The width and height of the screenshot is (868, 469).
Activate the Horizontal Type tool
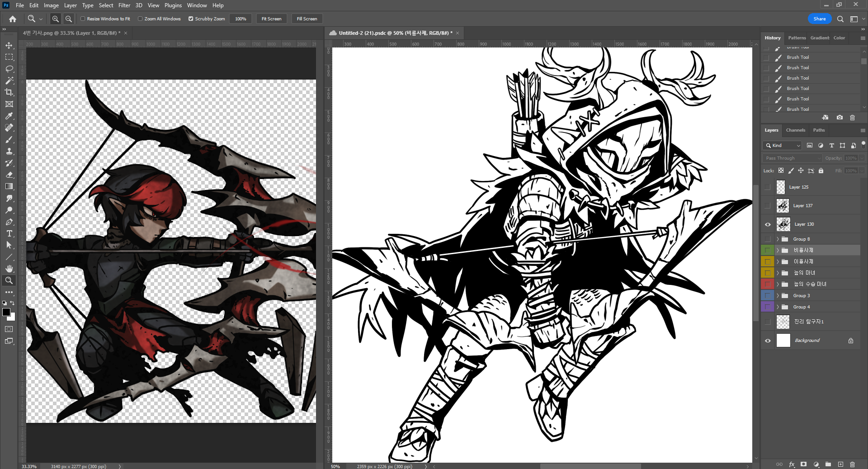pos(9,233)
